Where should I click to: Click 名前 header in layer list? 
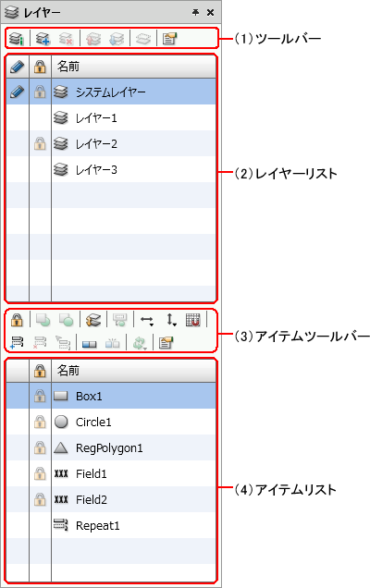(x=133, y=67)
